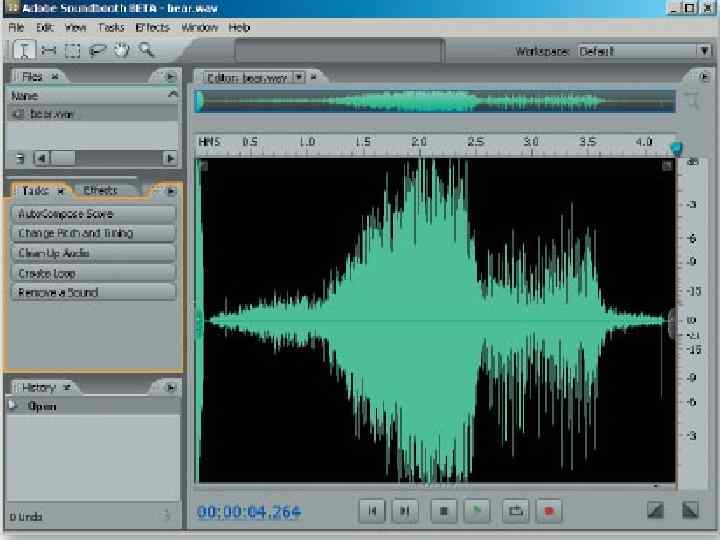
Task: Open the Editor panel options menu
Action: [705, 77]
